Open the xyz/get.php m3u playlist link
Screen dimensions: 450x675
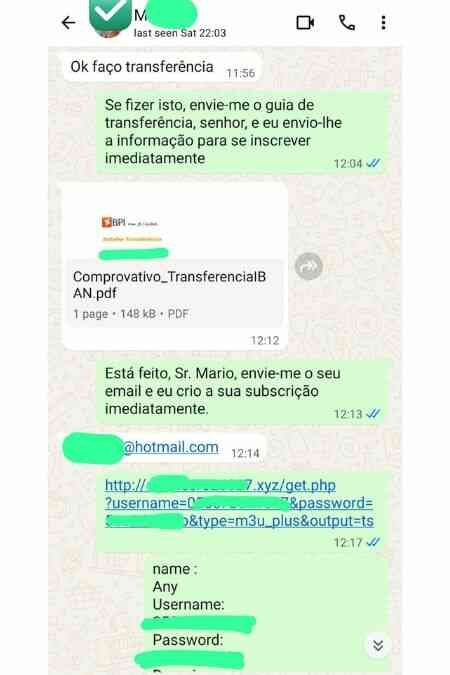pos(239,503)
